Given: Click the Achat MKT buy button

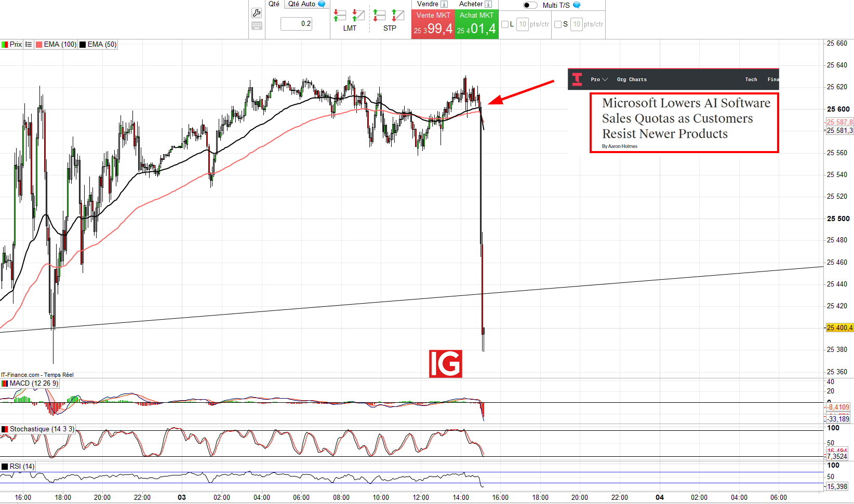Looking at the screenshot, I should (477, 24).
